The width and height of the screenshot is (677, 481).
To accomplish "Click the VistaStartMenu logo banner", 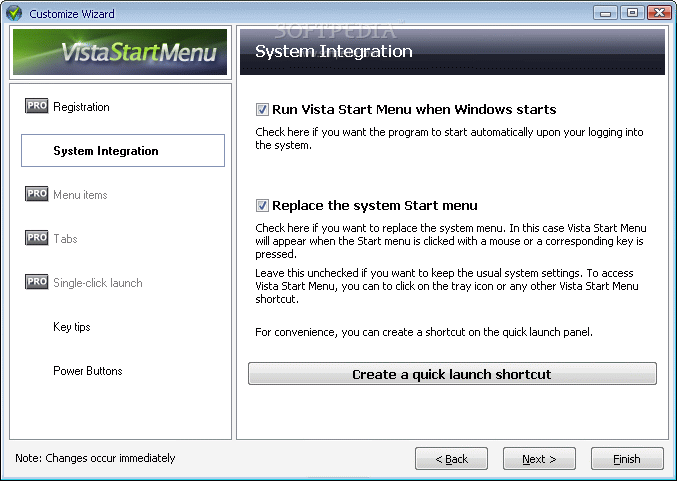I will [120, 52].
